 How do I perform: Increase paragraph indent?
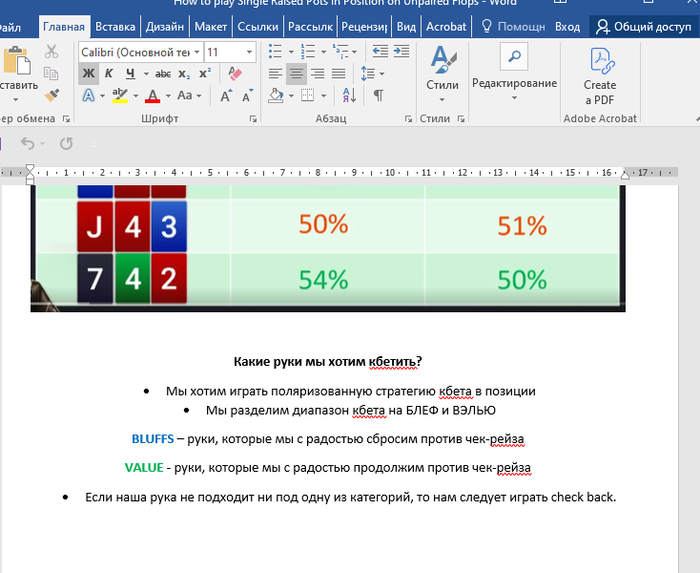pyautogui.click(x=401, y=52)
